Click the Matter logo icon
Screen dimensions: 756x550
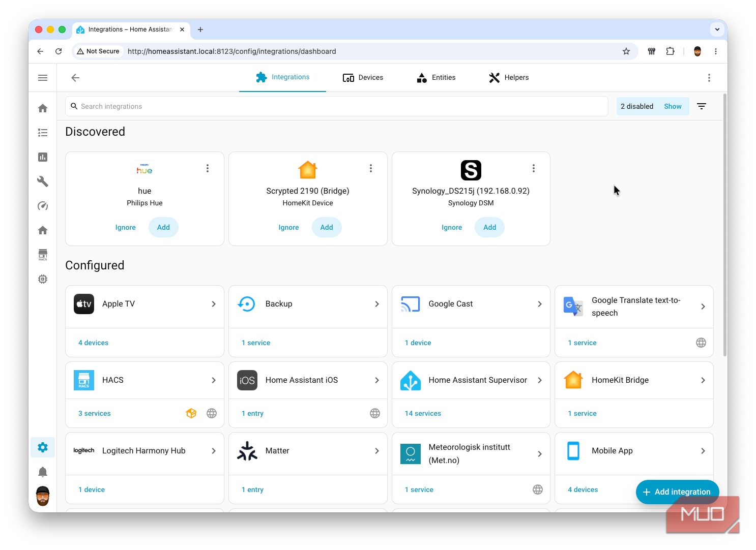(247, 451)
